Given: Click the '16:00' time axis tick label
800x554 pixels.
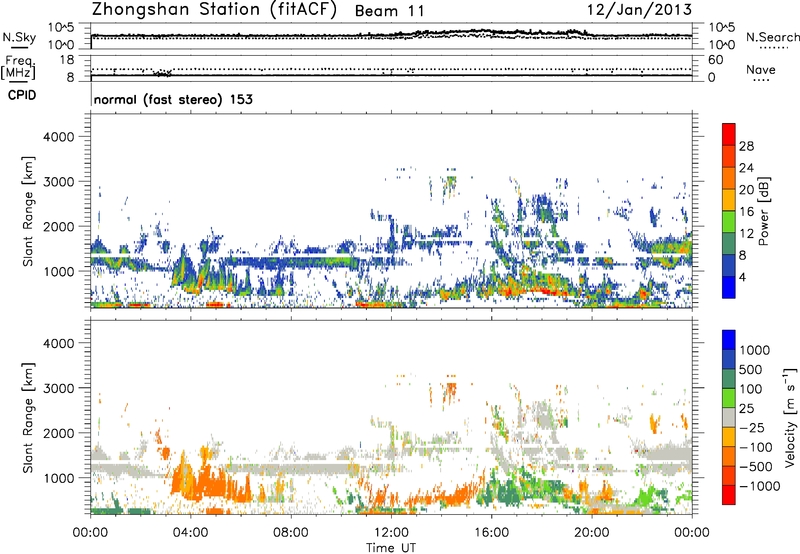Looking at the screenshot, I should 491,533.
